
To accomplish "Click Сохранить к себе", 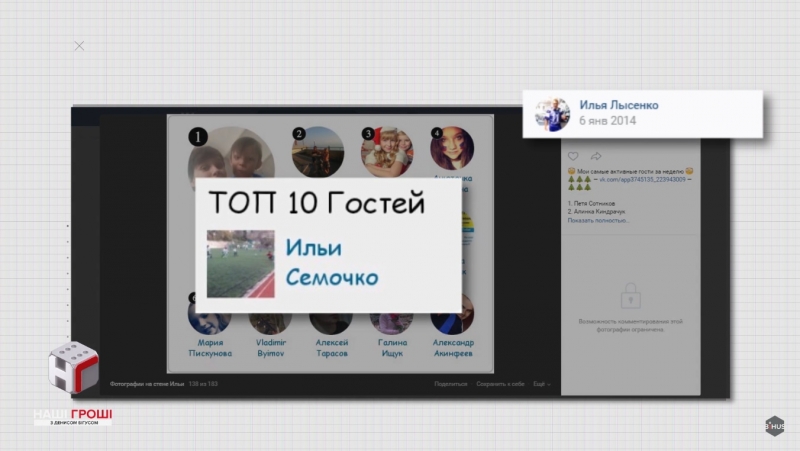I will point(501,384).
